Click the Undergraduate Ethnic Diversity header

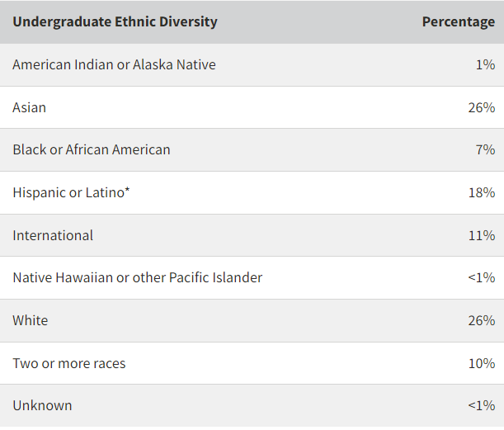115,21
